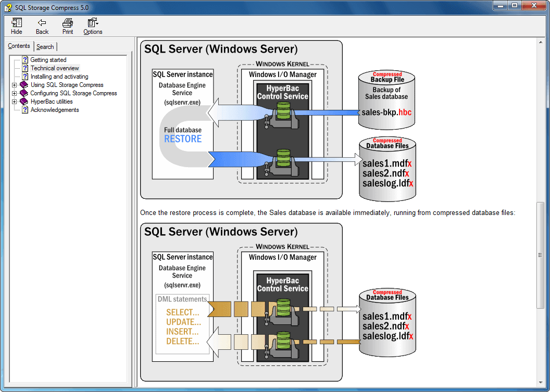Viewport: 550px width, 392px height.
Task: Expand Using SQL Storage Compress node
Action: 15,85
